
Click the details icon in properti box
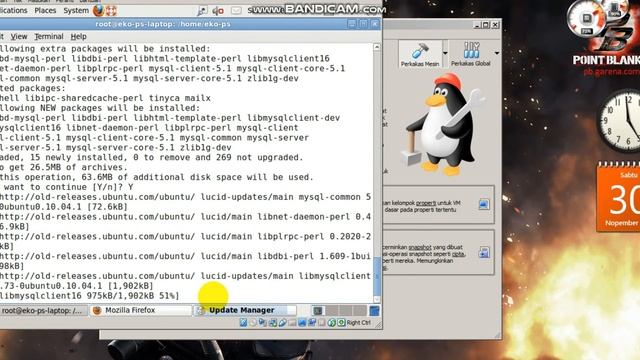pos(484,204)
